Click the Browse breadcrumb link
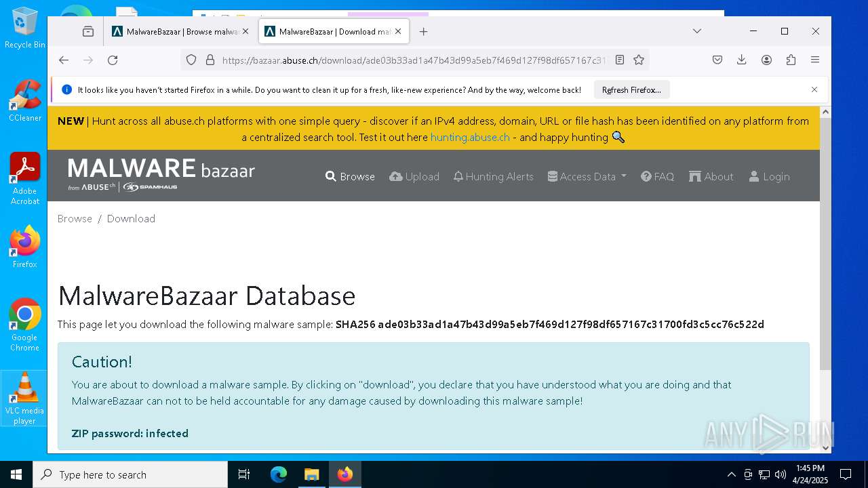The height and width of the screenshot is (488, 868). coord(75,218)
